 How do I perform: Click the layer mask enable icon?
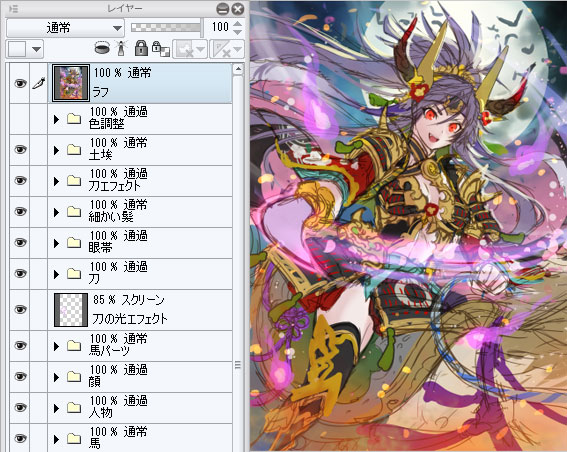point(190,49)
